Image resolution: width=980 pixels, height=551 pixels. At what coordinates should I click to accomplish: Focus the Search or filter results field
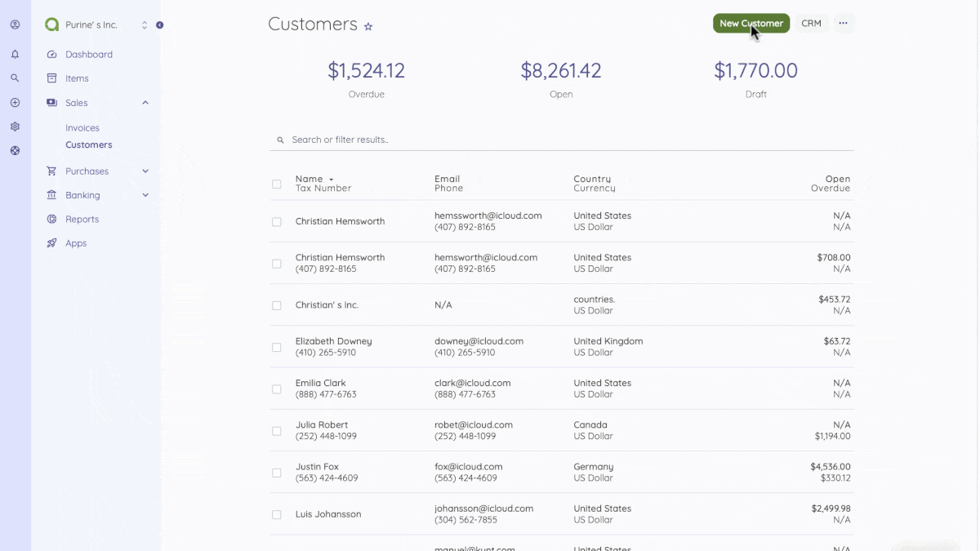562,140
